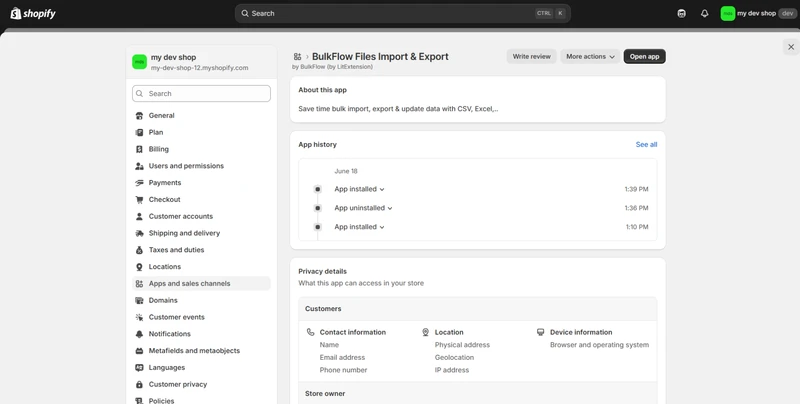Click the Checkout cart icon
This screenshot has height=404, width=800.
point(139,199)
